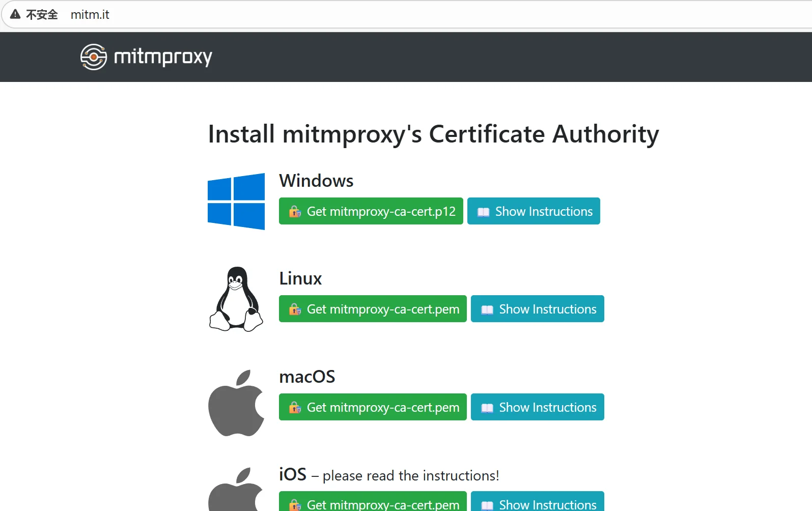The height and width of the screenshot is (511, 812).
Task: Download mitmproxy-ca-cert.pem for Linux
Action: pyautogui.click(x=373, y=309)
